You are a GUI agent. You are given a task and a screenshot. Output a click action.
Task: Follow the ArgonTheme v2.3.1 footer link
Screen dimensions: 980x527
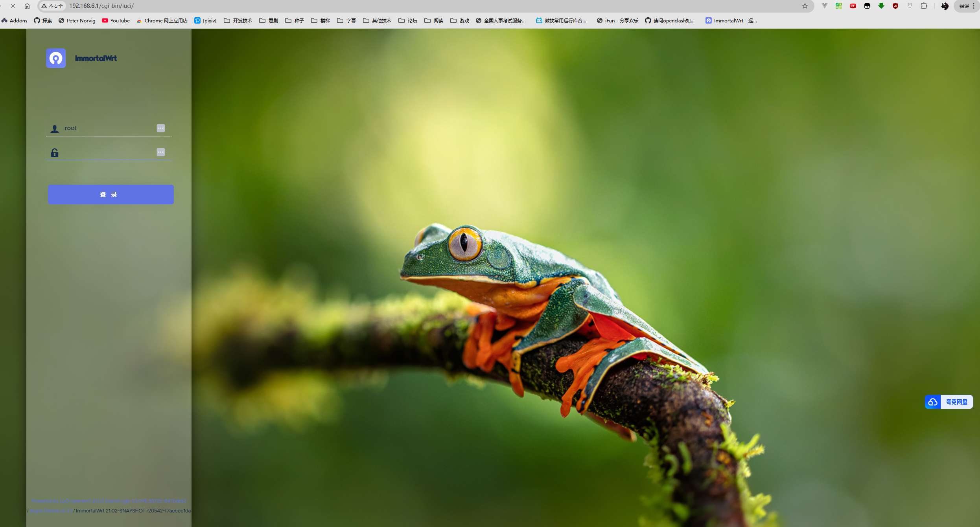coord(51,510)
